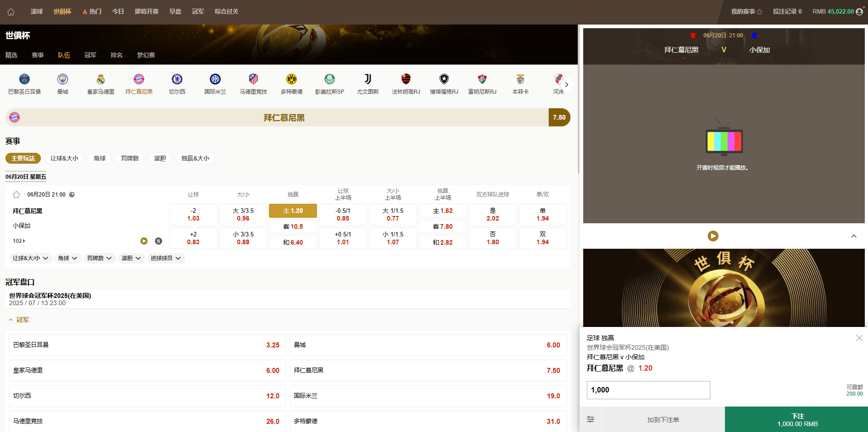Expand the 波胆 dropdown under the match
Viewport: 868px width, 432px height.
(x=131, y=258)
